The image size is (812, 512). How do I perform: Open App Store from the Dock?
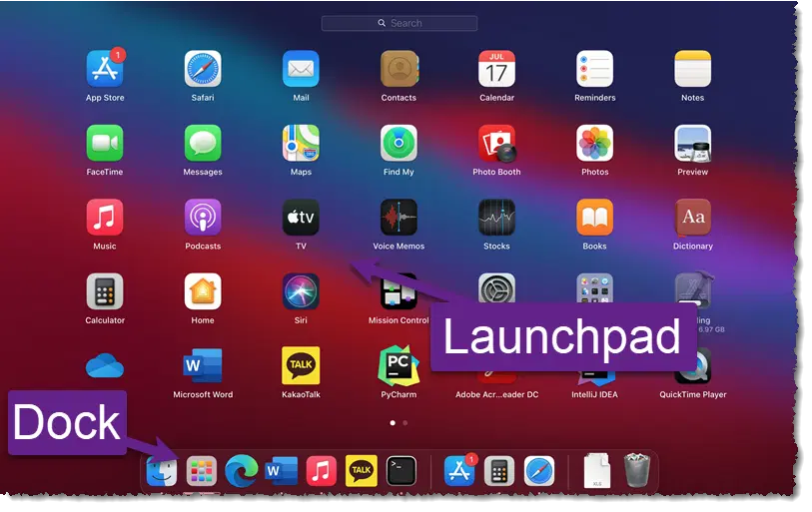(x=459, y=471)
